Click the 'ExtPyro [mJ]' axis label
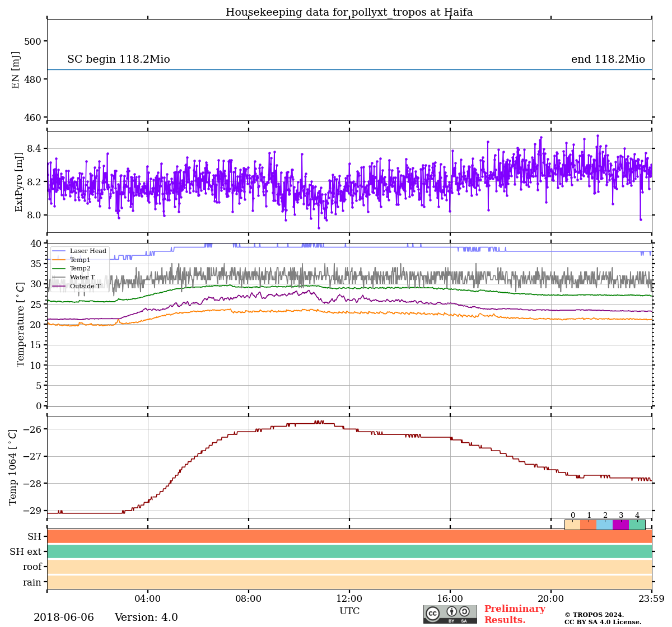The height and width of the screenshot is (627, 672). tap(19, 182)
